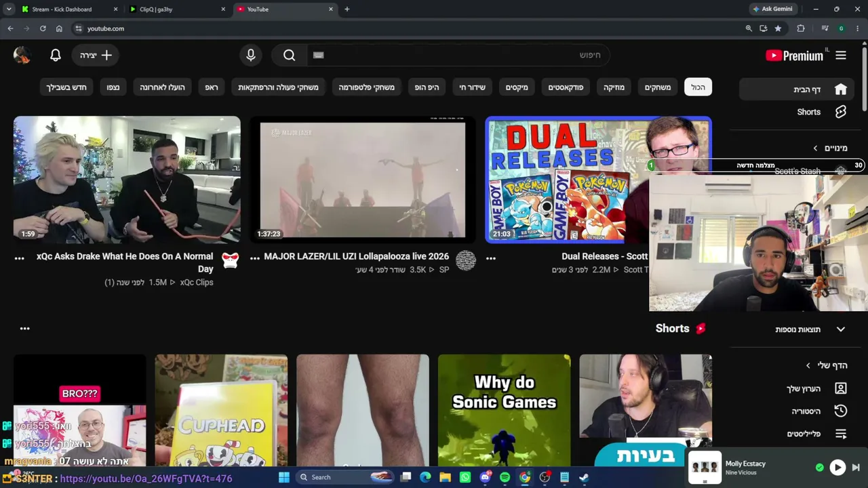Select the 'ראפ' filter chip
Viewport: 868px width, 488px height.
point(212,87)
